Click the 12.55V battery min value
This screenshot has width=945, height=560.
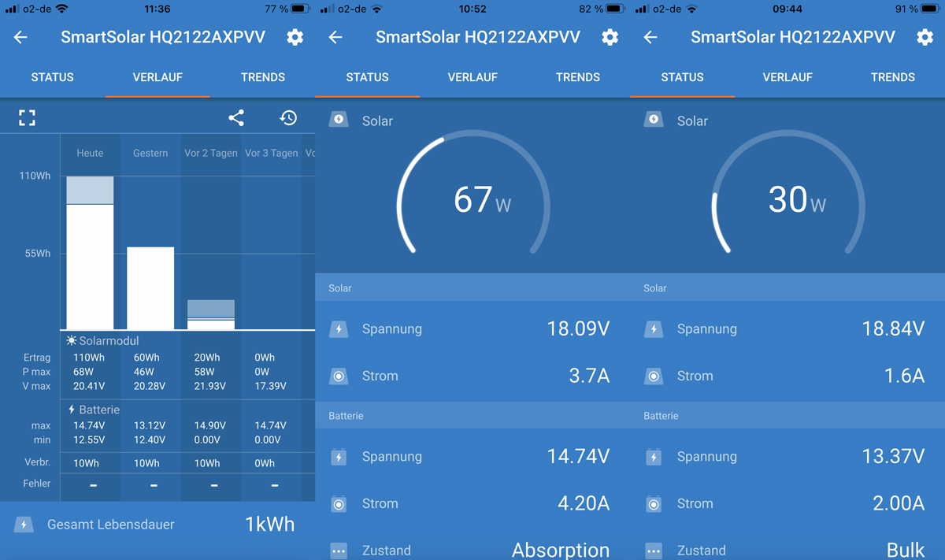point(90,439)
